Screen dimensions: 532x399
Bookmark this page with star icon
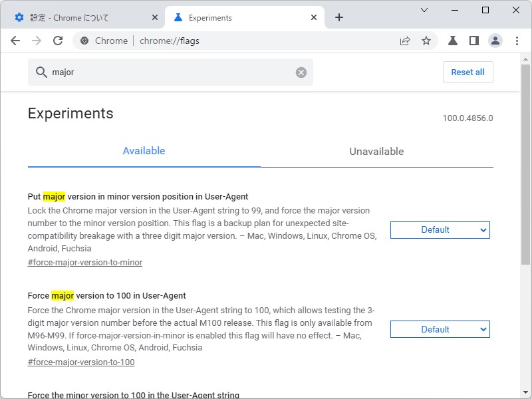tap(426, 41)
